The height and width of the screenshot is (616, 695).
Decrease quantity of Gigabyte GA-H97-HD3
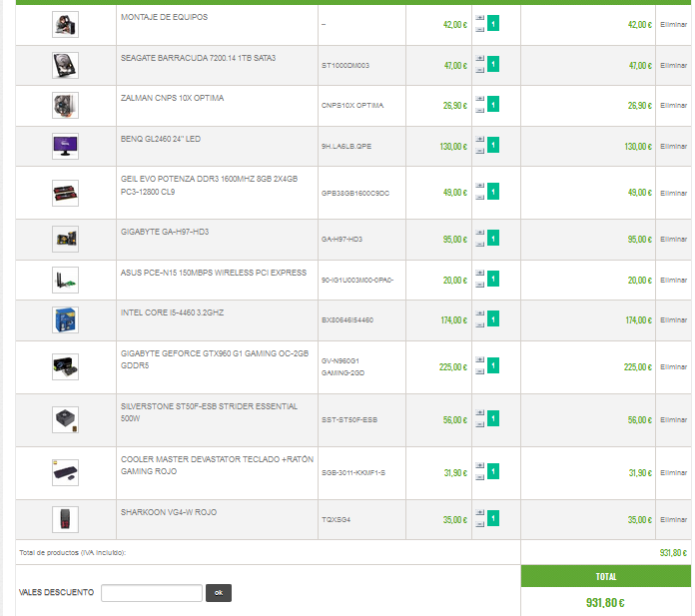click(479, 245)
